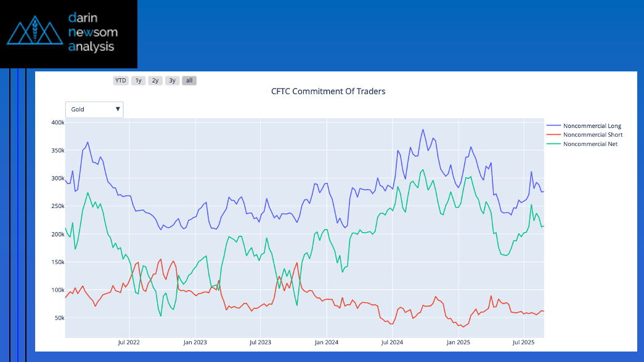Click the dropdown arrow beside Gold

coord(118,110)
